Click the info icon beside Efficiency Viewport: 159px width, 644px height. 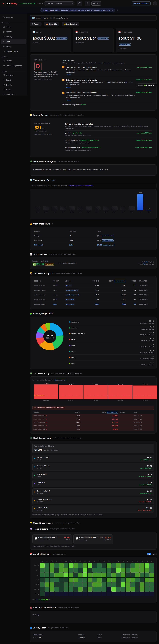click(x=45, y=60)
